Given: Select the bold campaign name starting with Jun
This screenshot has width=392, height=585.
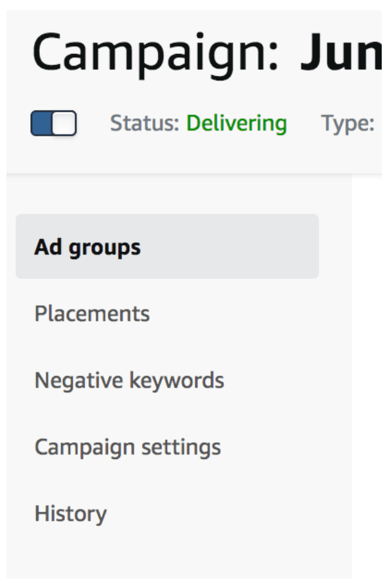Looking at the screenshot, I should (341, 52).
